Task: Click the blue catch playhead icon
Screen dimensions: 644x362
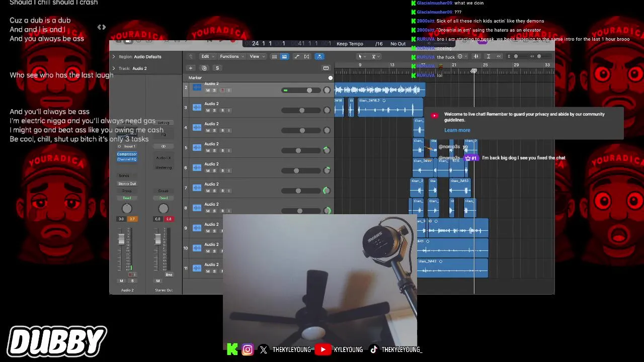Action: tap(320, 56)
